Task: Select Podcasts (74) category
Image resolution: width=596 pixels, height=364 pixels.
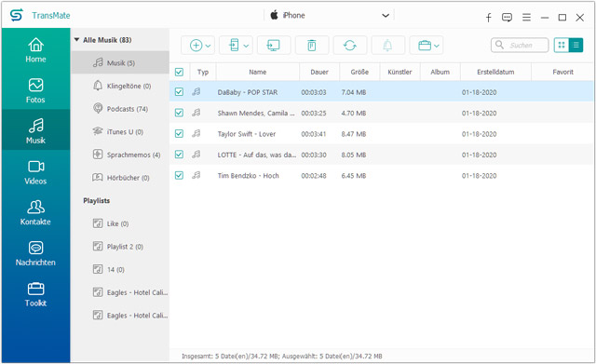Action: (x=120, y=109)
